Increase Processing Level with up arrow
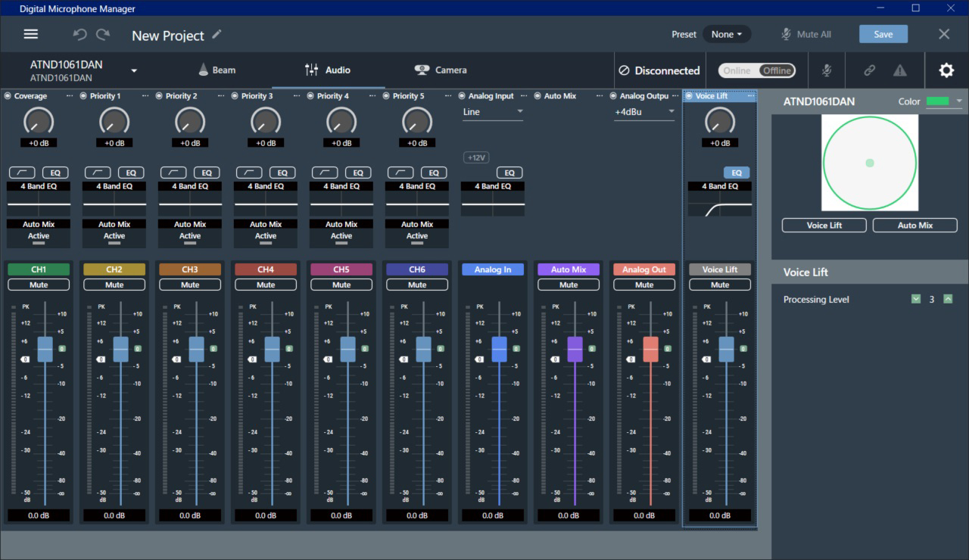This screenshot has height=560, width=969. (x=948, y=299)
